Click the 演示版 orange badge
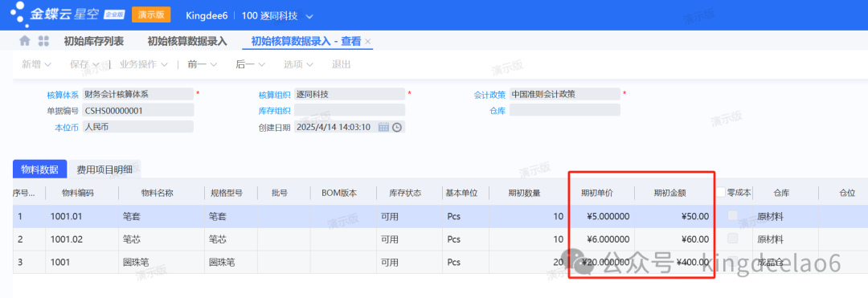Image resolution: width=868 pixels, height=298 pixels. pos(151,15)
